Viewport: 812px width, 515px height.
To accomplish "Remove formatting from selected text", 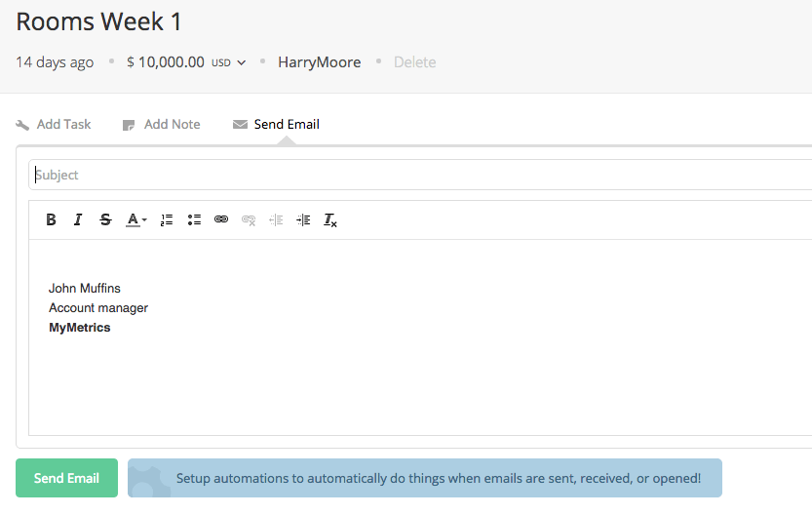I will (x=330, y=220).
